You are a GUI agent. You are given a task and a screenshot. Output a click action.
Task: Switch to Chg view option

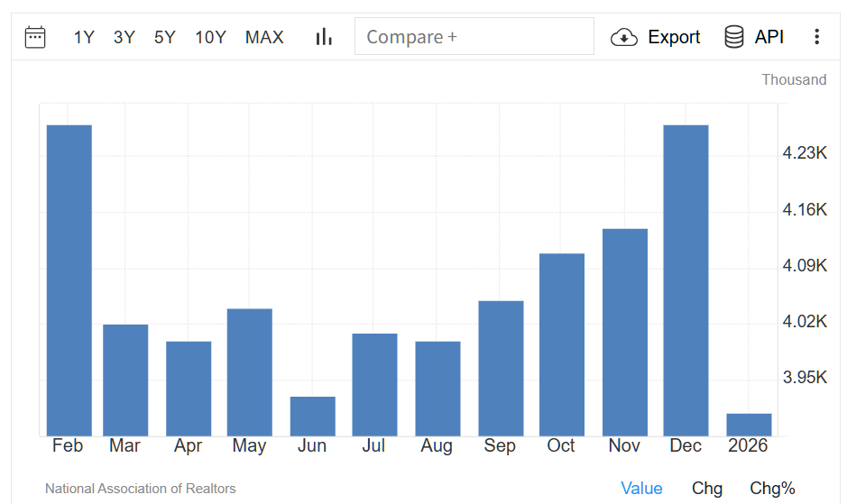click(x=707, y=488)
